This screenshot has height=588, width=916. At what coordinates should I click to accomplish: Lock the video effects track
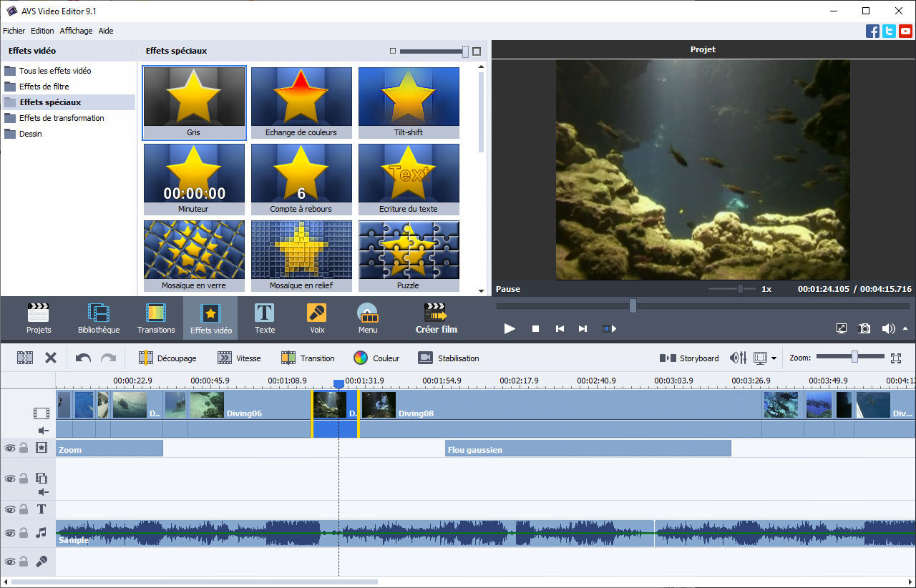[x=24, y=448]
